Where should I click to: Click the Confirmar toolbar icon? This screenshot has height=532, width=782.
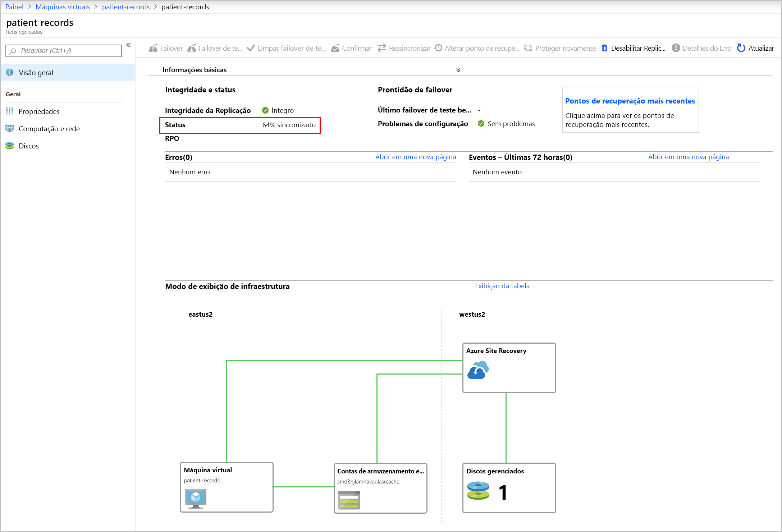coord(335,48)
